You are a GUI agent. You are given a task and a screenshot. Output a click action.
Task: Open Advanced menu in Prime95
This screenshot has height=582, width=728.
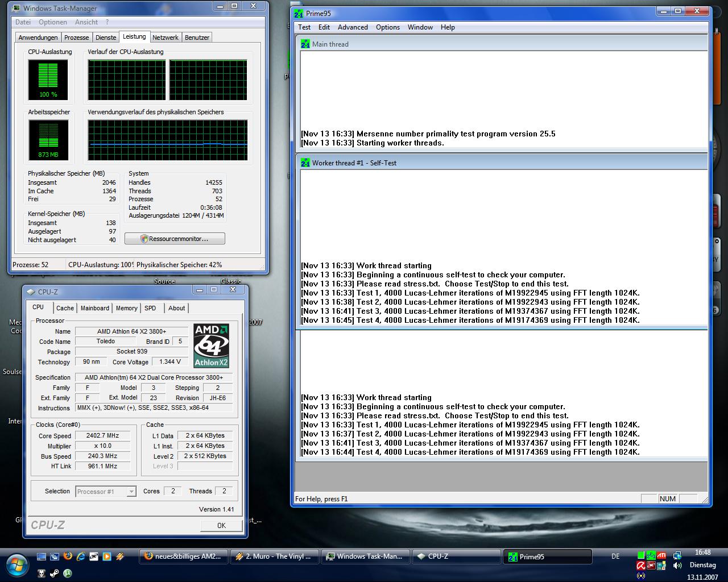(353, 27)
